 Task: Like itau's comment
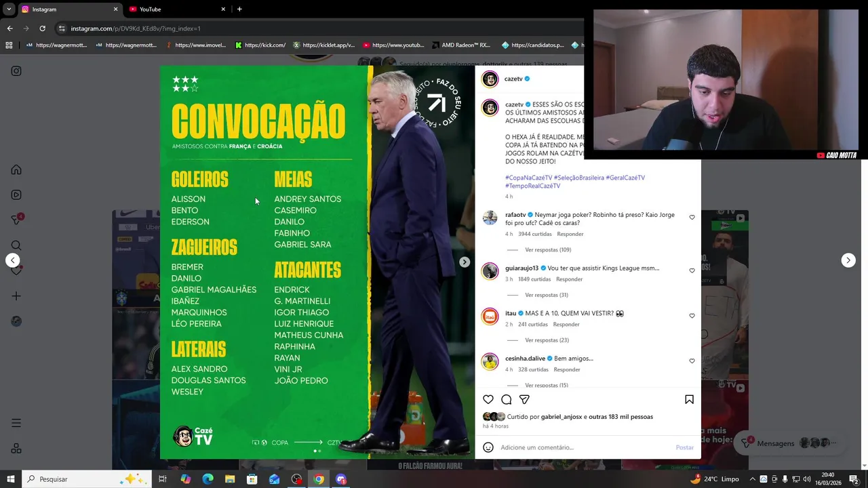(692, 316)
